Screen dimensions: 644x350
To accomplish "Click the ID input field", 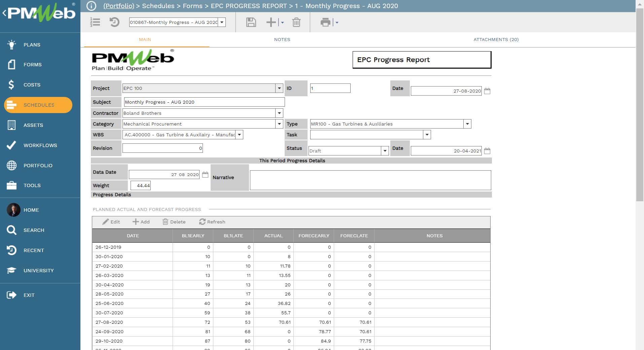I will (330, 88).
